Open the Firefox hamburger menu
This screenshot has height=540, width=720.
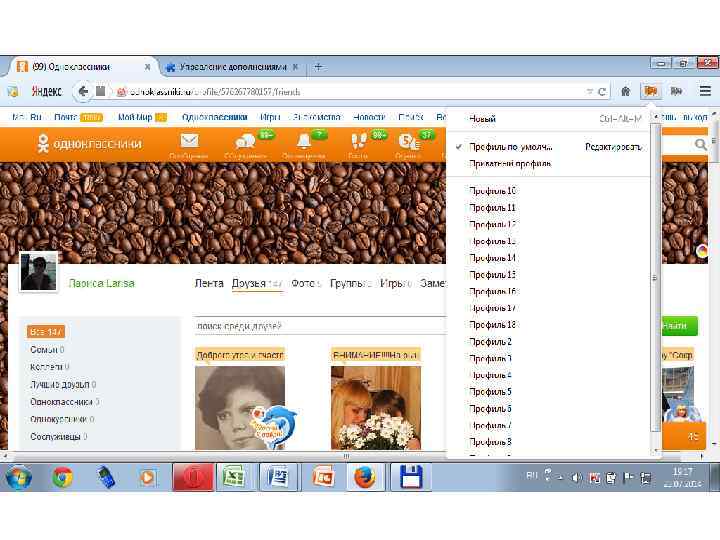(x=705, y=91)
